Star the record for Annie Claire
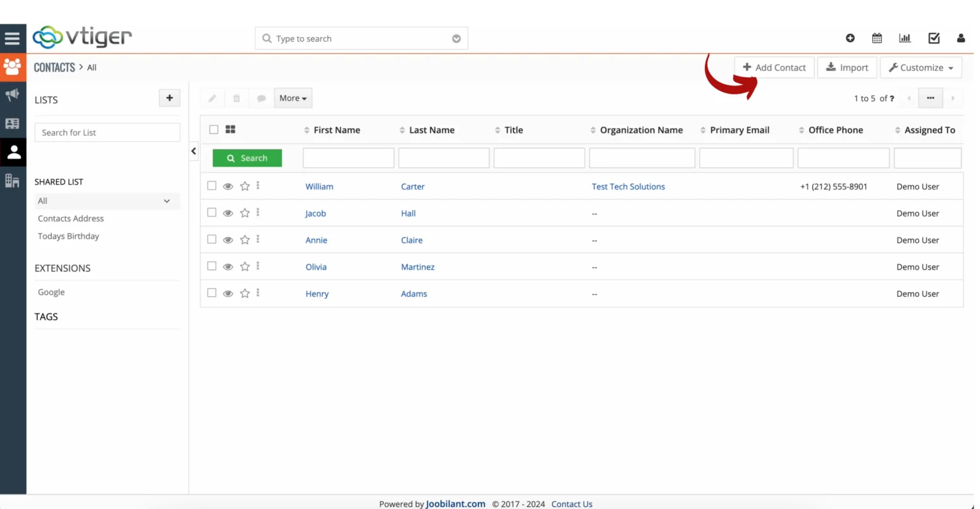Viewport: 980px width, 509px height. pyautogui.click(x=244, y=239)
